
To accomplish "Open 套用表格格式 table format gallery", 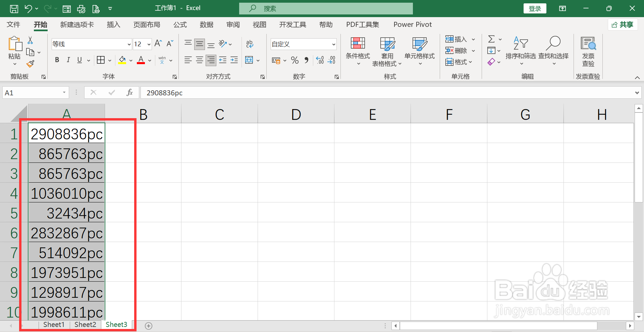I will click(x=387, y=52).
